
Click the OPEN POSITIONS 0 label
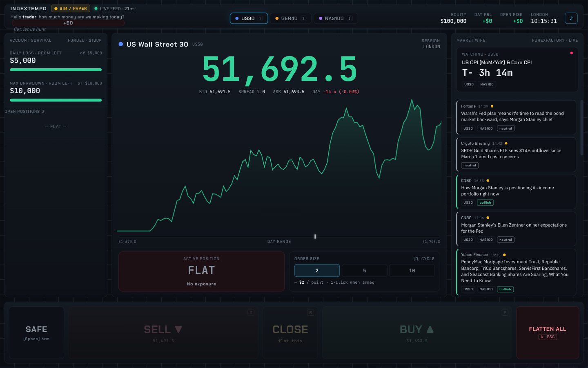pyautogui.click(x=24, y=112)
